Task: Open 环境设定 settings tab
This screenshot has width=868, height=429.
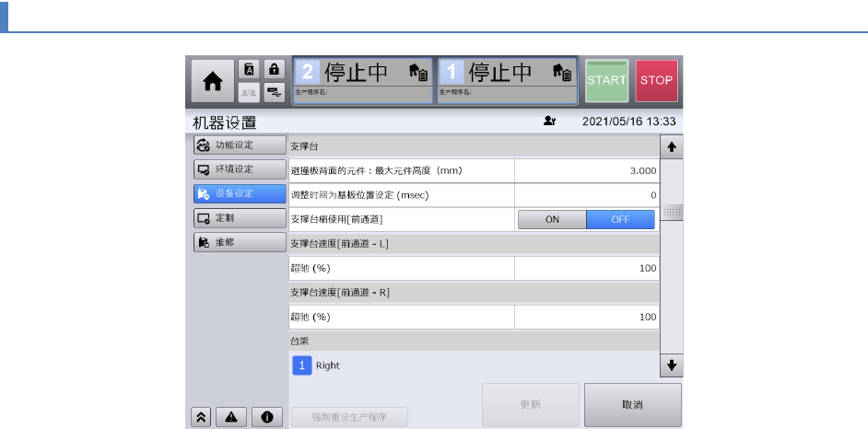Action: pos(240,169)
